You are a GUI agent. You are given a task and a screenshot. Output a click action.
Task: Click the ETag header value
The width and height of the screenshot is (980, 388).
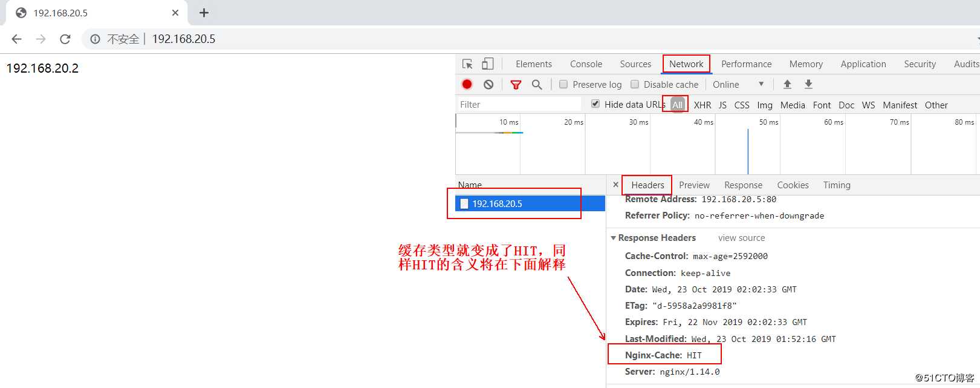694,306
